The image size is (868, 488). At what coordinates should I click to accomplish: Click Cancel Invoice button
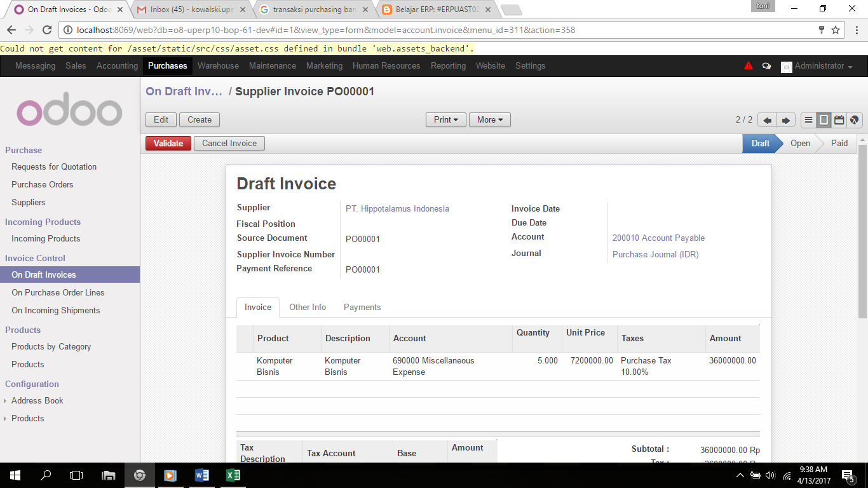(229, 143)
